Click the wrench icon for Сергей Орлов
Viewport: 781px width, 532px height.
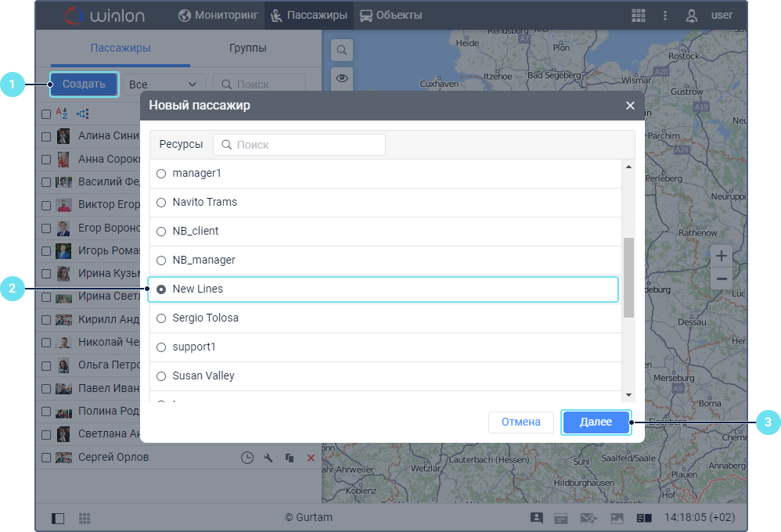point(268,458)
